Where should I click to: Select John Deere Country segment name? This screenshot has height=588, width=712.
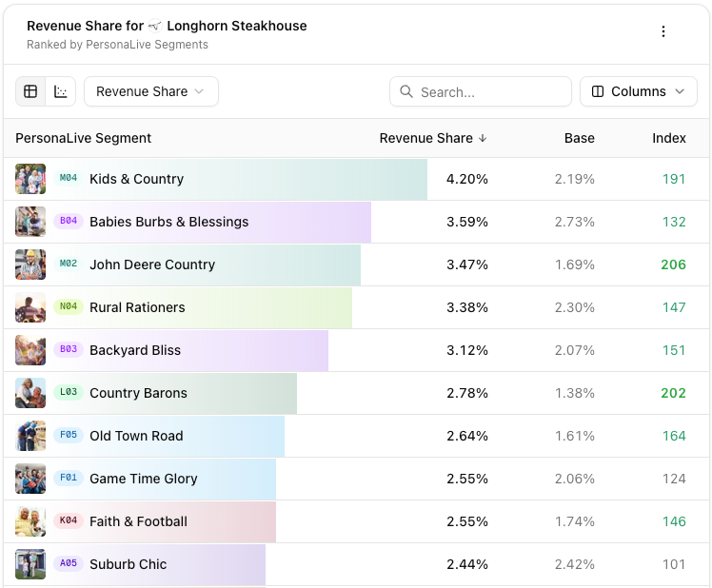(x=152, y=265)
